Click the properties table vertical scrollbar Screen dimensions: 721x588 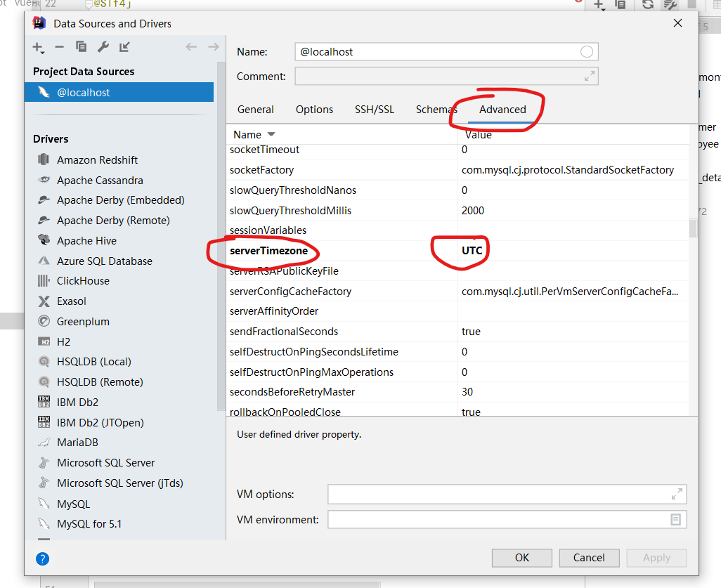click(x=693, y=228)
